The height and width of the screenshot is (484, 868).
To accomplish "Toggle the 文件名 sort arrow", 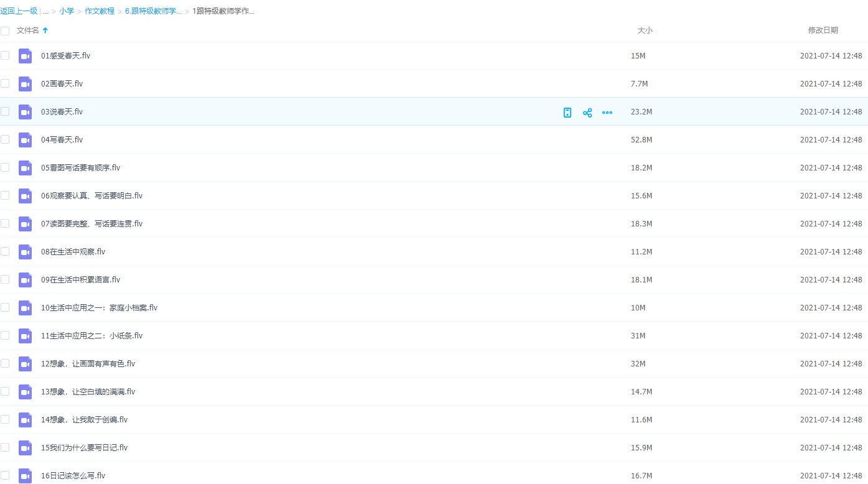I will 45,30.
